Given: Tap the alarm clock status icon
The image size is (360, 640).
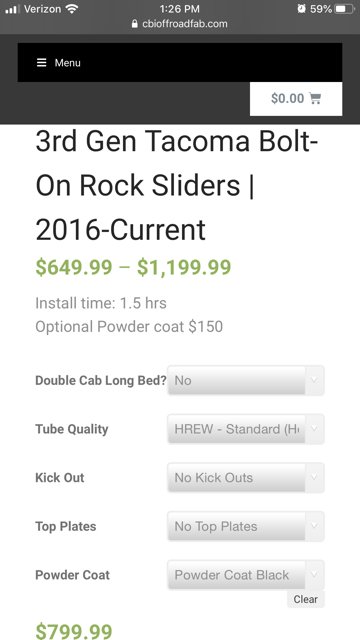Looking at the screenshot, I should [301, 9].
